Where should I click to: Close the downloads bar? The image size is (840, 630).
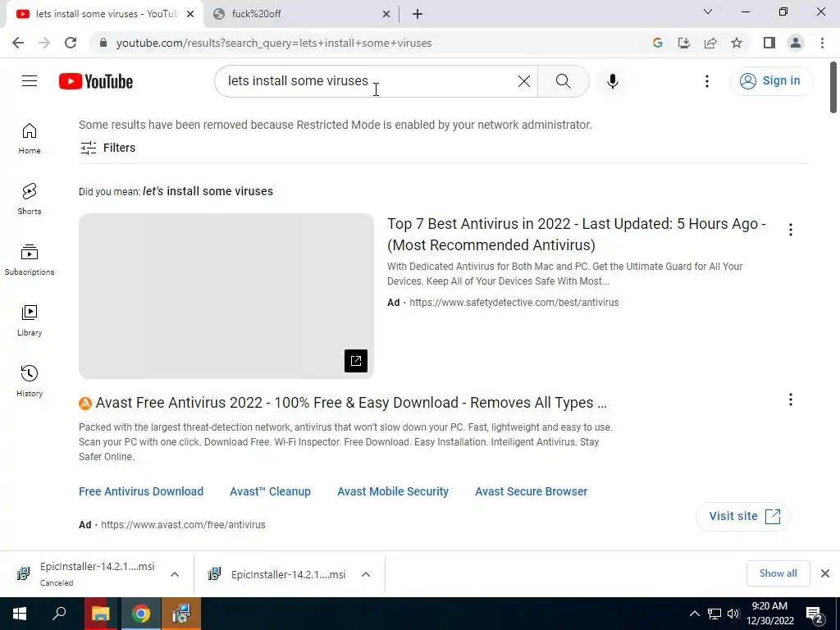click(825, 573)
